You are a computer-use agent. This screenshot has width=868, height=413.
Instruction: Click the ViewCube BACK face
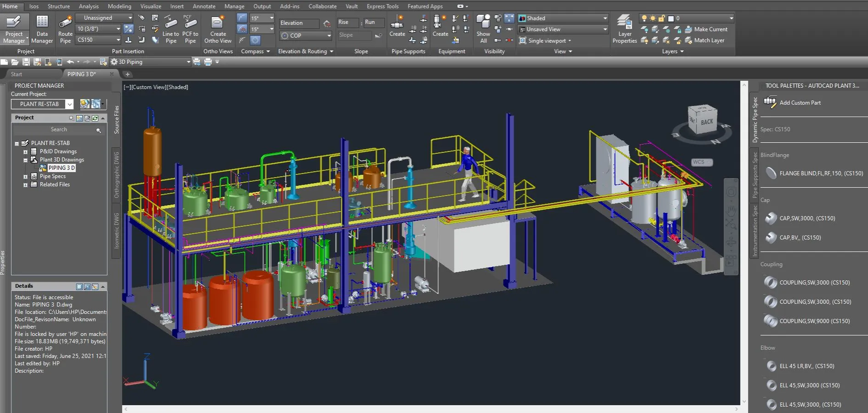706,122
